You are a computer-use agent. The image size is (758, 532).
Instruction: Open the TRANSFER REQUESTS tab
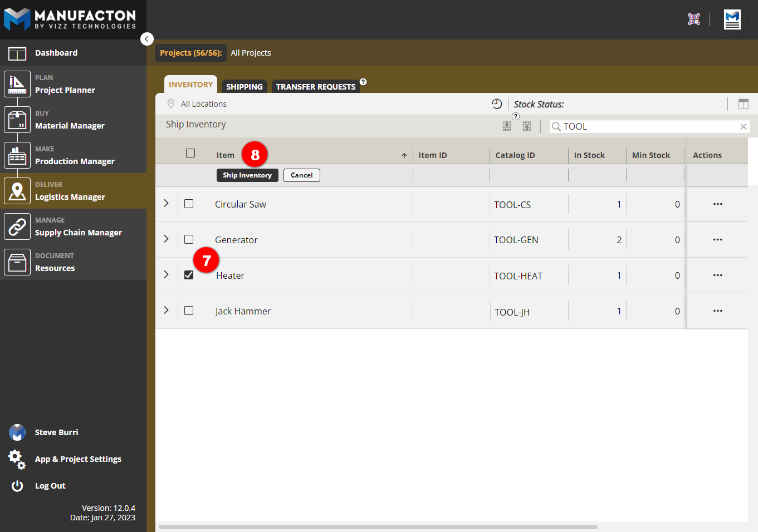(315, 87)
